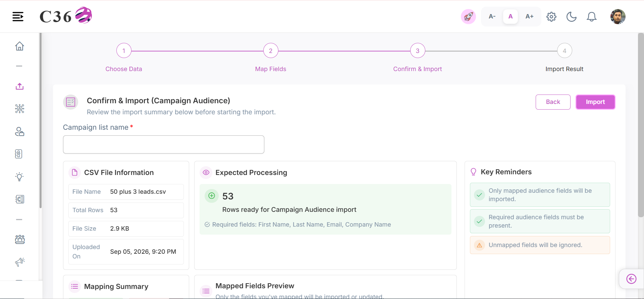Click the Import button
The width and height of the screenshot is (644, 299).
coord(595,102)
